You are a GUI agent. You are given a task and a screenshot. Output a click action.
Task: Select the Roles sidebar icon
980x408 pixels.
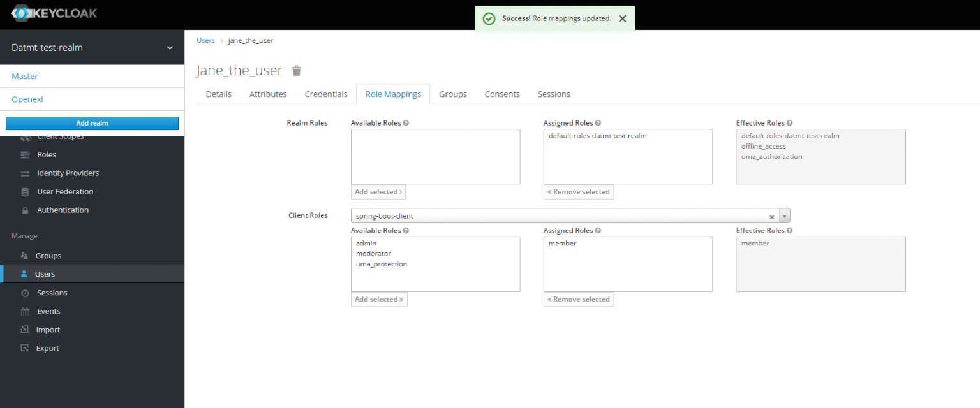24,154
